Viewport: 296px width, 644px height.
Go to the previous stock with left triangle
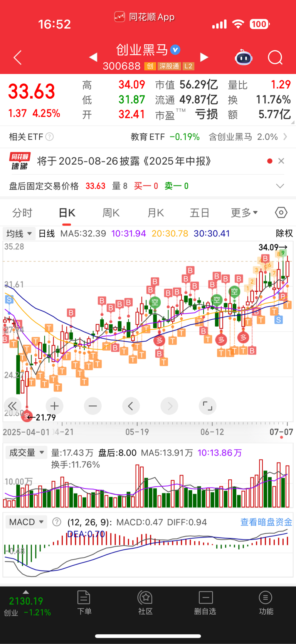(x=93, y=57)
